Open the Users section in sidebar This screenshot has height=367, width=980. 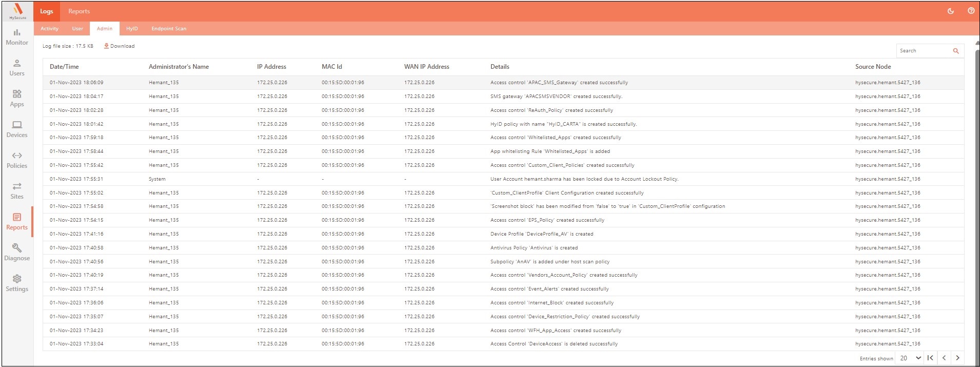click(x=17, y=68)
